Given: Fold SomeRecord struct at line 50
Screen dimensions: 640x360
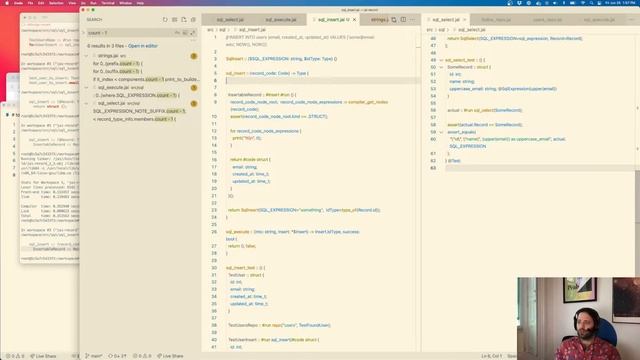Looking at the screenshot, I should click(441, 67).
